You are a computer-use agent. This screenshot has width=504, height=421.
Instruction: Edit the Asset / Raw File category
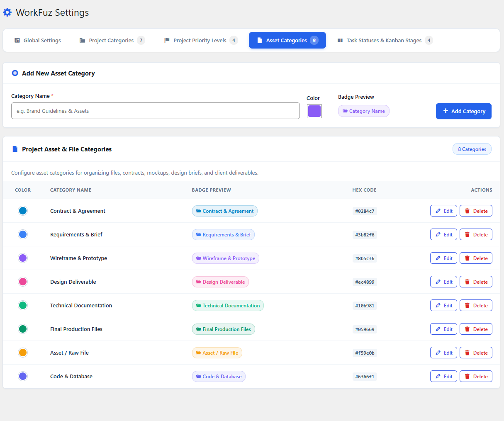[x=444, y=353]
